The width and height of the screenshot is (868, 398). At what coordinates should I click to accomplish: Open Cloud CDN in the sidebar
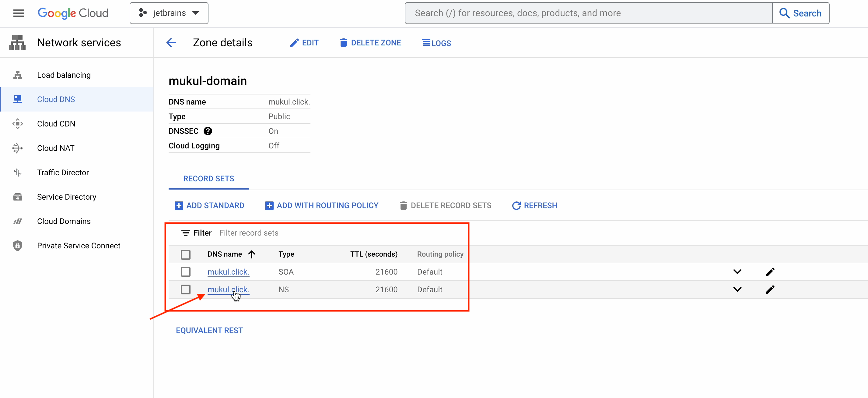pyautogui.click(x=56, y=124)
